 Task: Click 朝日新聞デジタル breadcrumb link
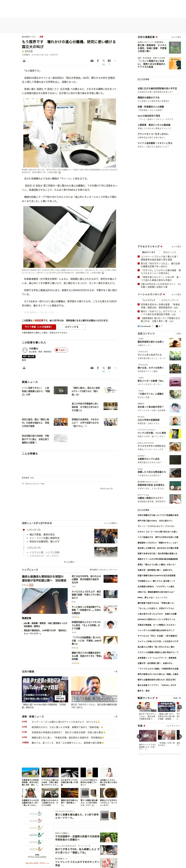tap(29, 37)
